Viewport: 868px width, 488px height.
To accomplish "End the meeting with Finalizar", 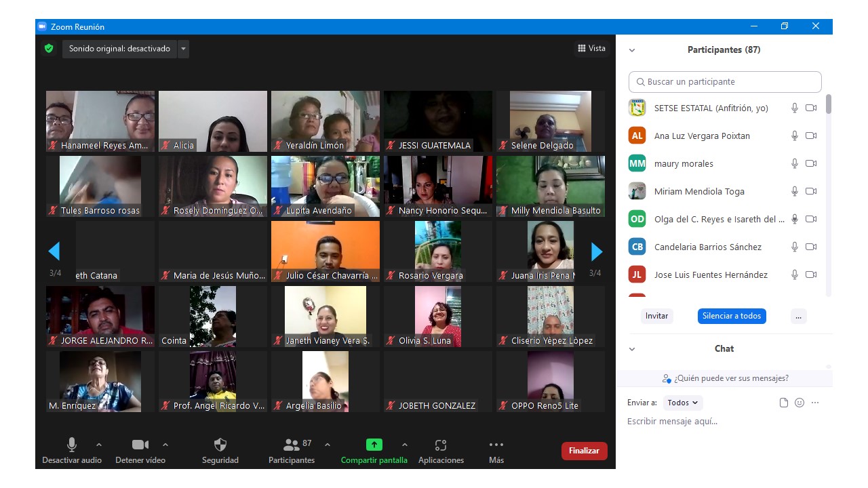I will 584,451.
